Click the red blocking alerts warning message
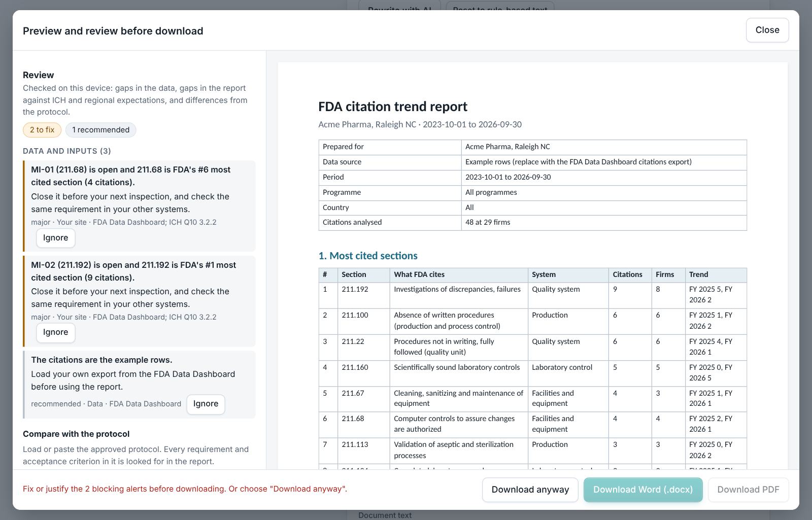Viewport: 812px width, 520px height. click(185, 489)
